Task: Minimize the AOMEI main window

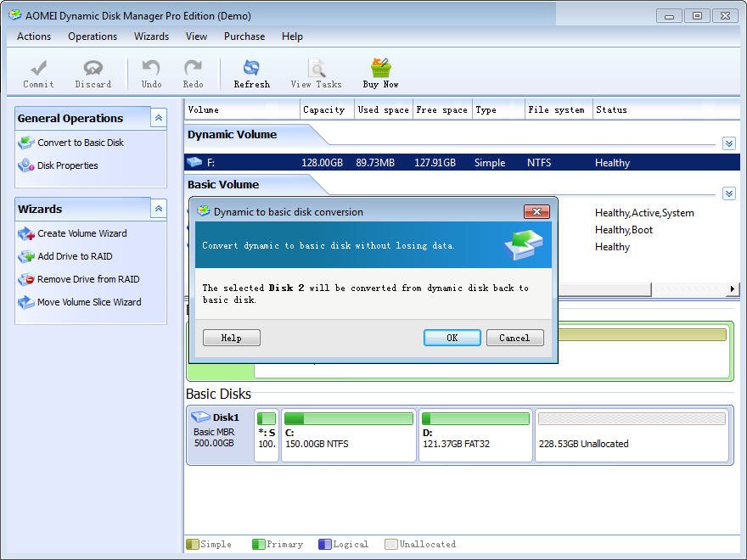Action: coord(670,16)
